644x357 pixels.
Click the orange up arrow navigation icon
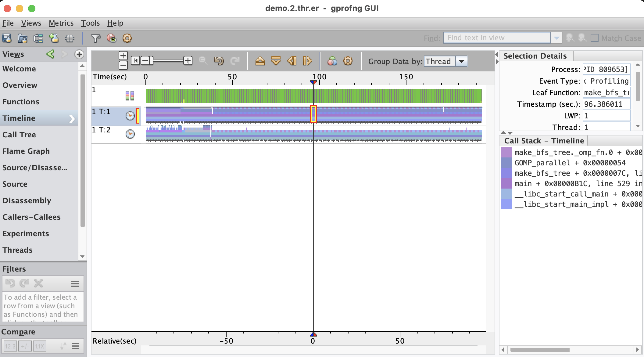(260, 61)
